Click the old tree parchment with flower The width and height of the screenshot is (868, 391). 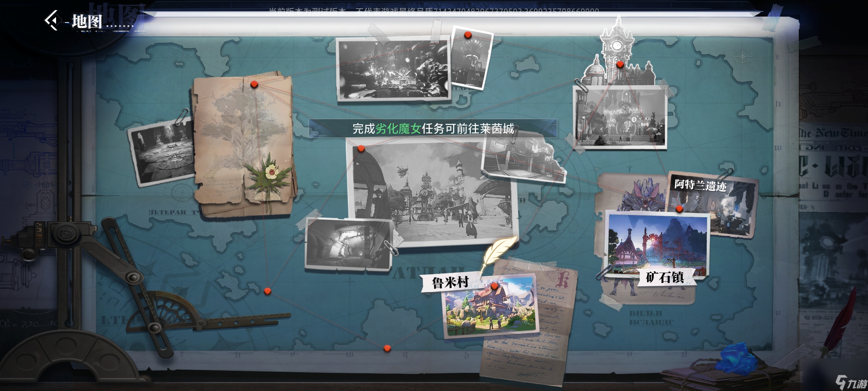244,145
